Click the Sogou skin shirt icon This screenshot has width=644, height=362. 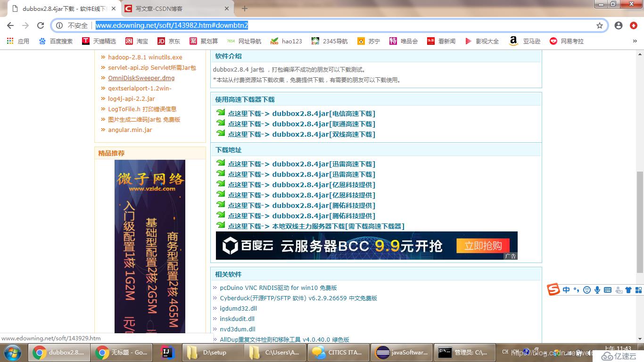coord(628,290)
